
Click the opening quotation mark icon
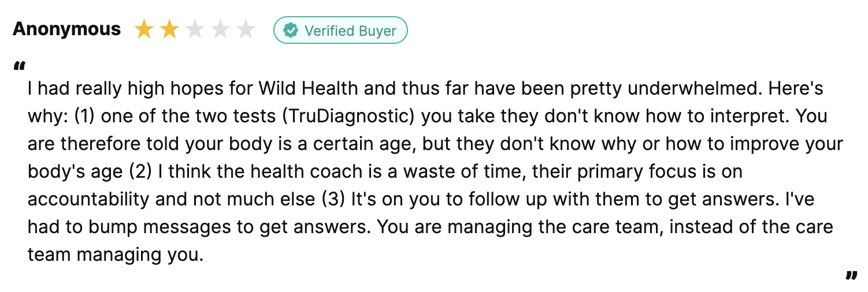pyautogui.click(x=19, y=66)
